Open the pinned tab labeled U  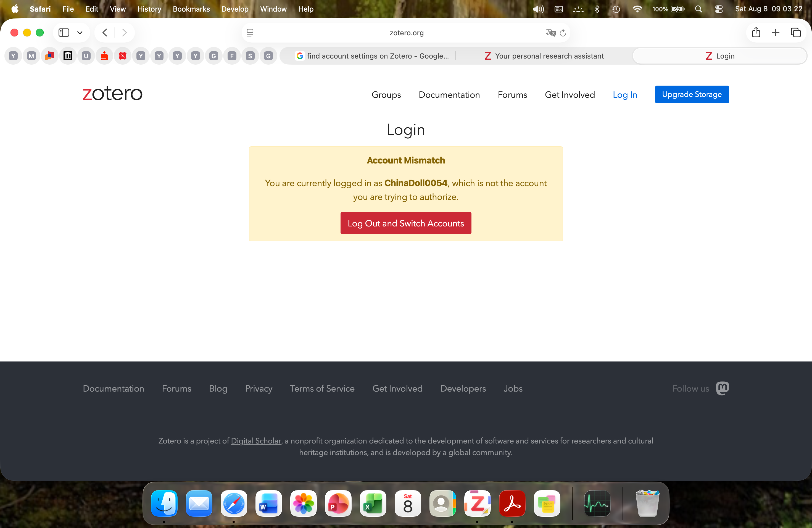(x=86, y=56)
